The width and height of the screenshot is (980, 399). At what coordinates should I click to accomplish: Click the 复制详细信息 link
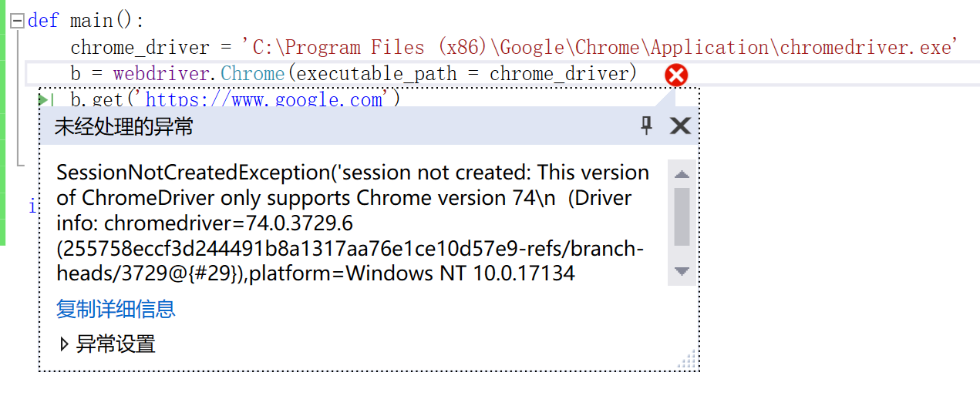(116, 310)
